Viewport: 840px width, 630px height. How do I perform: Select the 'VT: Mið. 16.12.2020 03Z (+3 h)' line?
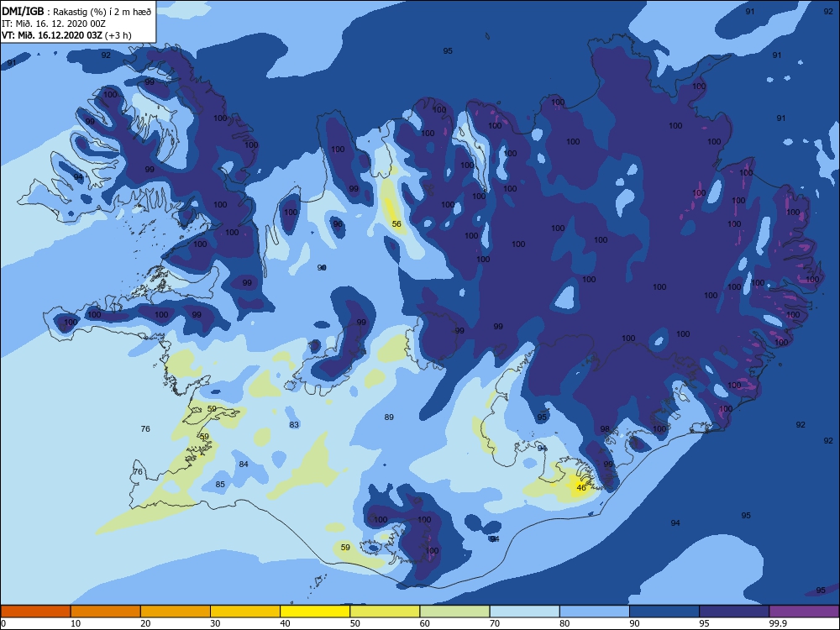point(66,35)
